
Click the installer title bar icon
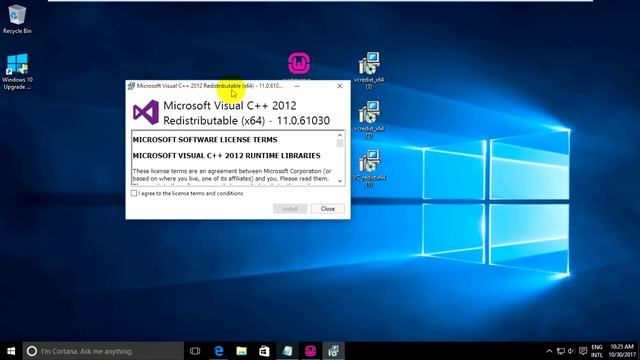pos(131,86)
